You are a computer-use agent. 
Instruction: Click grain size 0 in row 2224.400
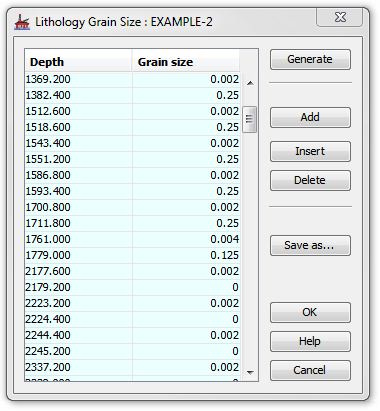tap(186, 319)
